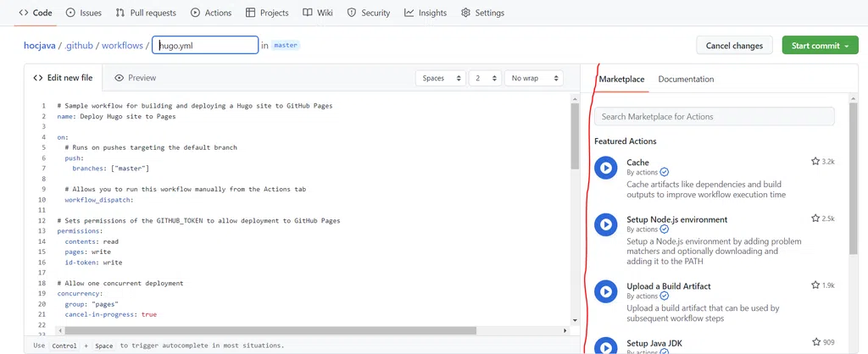Screen dimensions: 868x354
Task: Click the Actions play-circle icon
Action: coord(196,13)
